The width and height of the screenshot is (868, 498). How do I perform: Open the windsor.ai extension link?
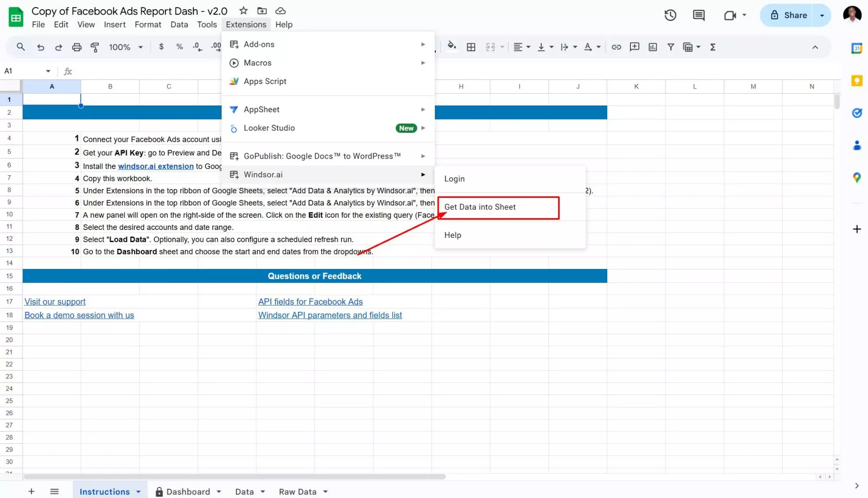156,166
